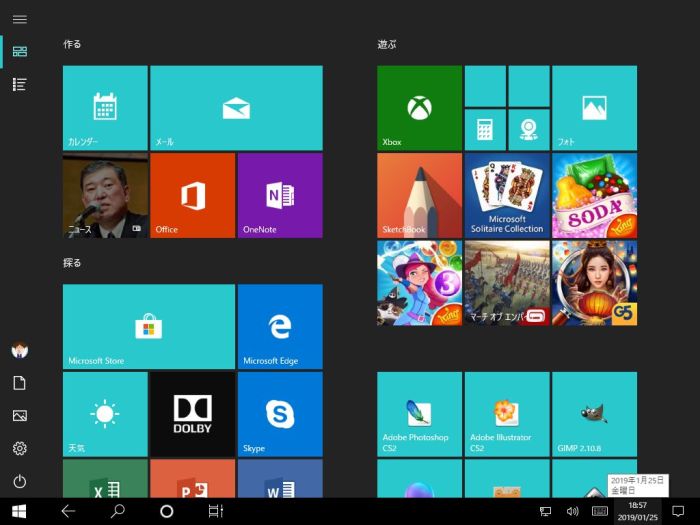Open SketchBook app tile
Screen dimensions: 700x525
[419, 195]
